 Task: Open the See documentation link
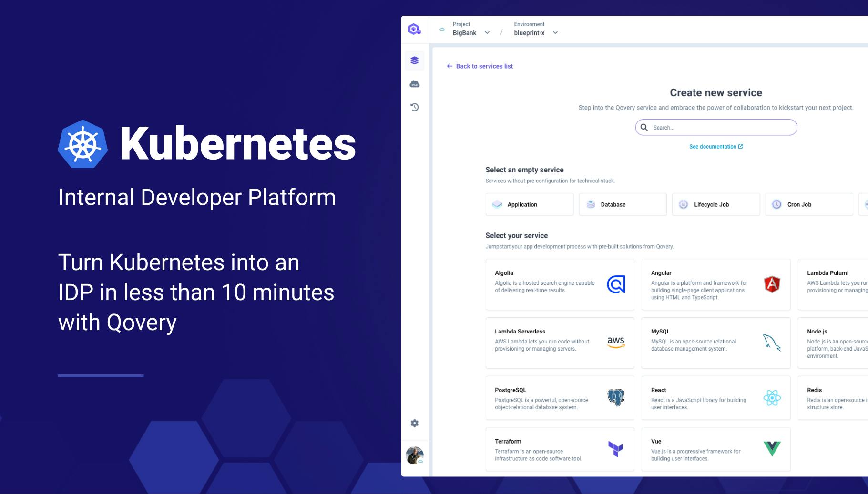[716, 146]
